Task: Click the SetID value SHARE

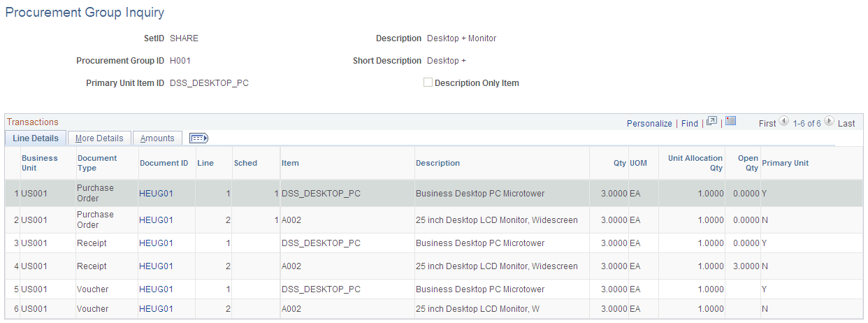Action: [x=184, y=38]
